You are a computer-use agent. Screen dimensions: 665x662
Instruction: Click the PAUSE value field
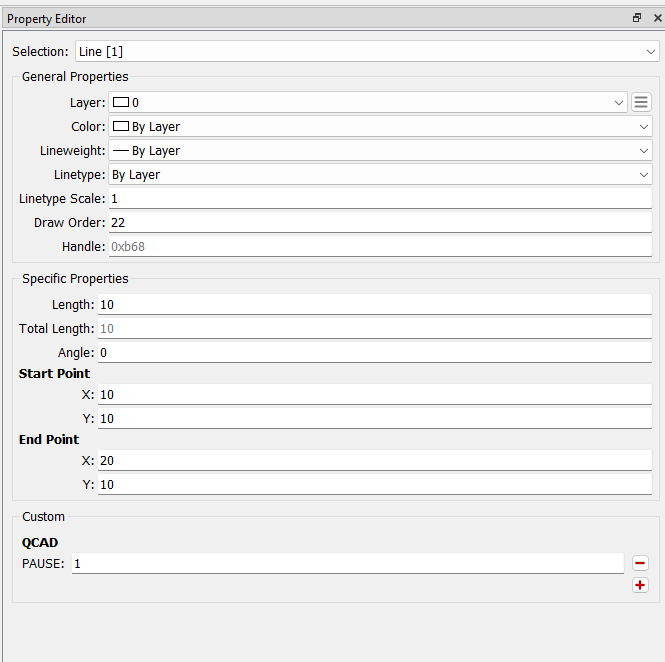(x=347, y=563)
